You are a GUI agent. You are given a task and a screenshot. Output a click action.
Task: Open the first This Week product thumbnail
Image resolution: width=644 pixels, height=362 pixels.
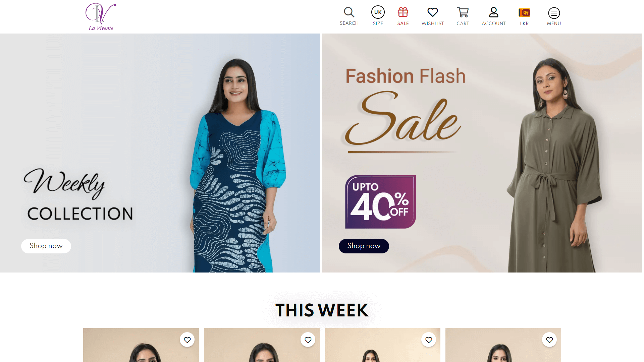coord(141,345)
